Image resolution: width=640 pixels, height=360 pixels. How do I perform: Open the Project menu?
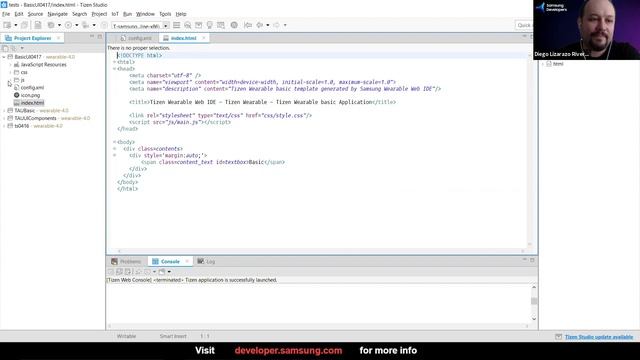(99, 14)
